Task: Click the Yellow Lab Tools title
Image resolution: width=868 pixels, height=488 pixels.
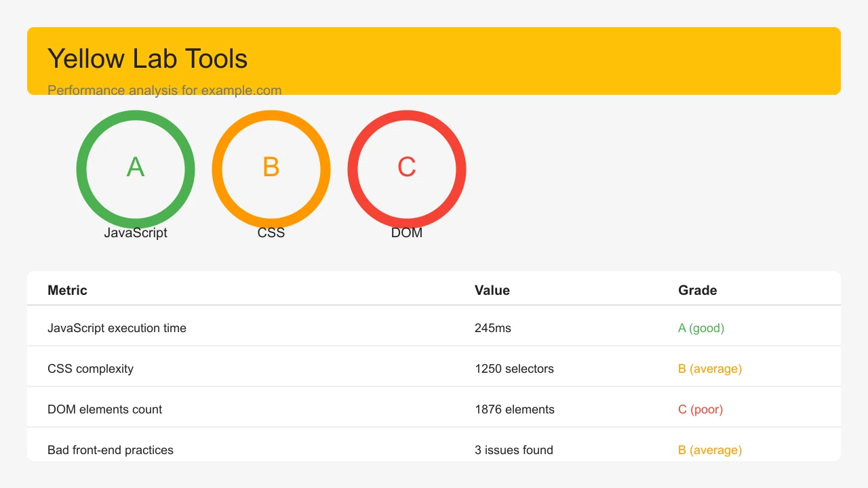Action: click(148, 59)
